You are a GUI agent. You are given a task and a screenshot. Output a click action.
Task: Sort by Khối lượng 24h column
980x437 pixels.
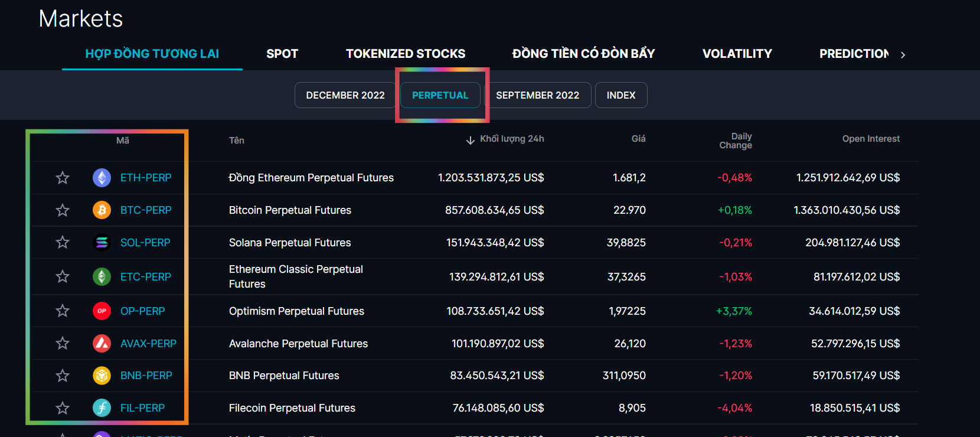point(505,139)
